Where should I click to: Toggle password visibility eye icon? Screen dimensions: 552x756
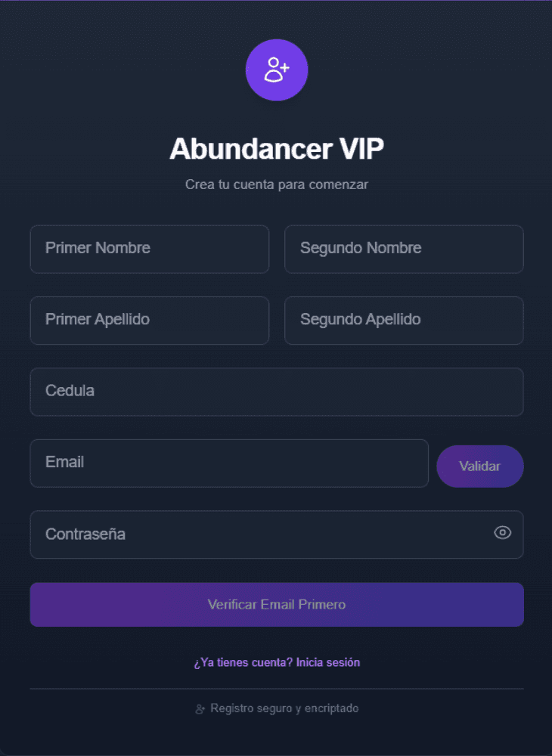pyautogui.click(x=503, y=533)
